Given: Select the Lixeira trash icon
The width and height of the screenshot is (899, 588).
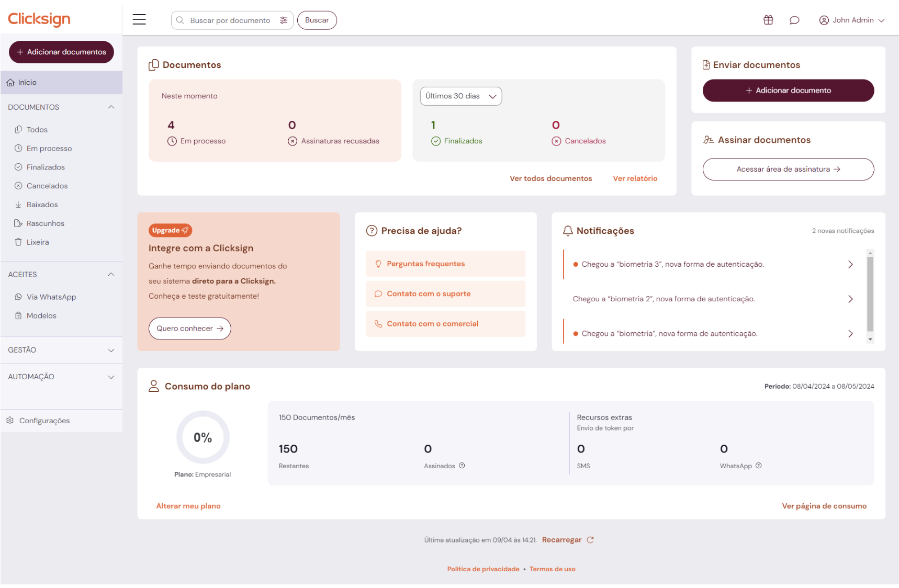Looking at the screenshot, I should [x=19, y=242].
